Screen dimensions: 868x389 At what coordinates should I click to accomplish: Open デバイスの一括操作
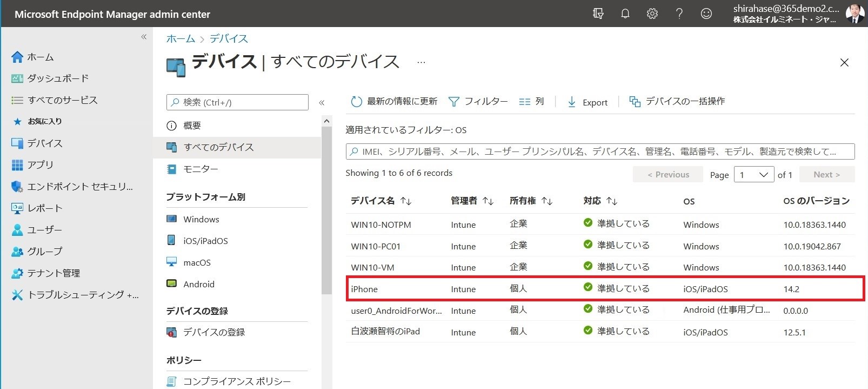pyautogui.click(x=677, y=102)
